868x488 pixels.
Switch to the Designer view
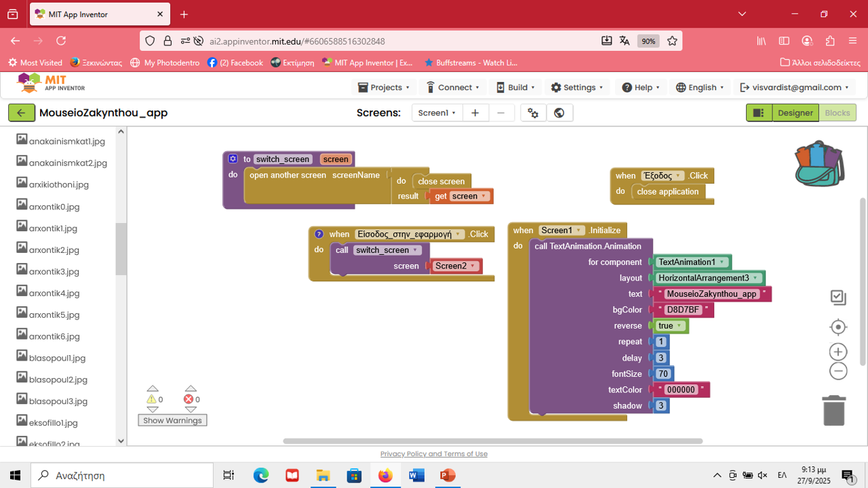point(795,113)
